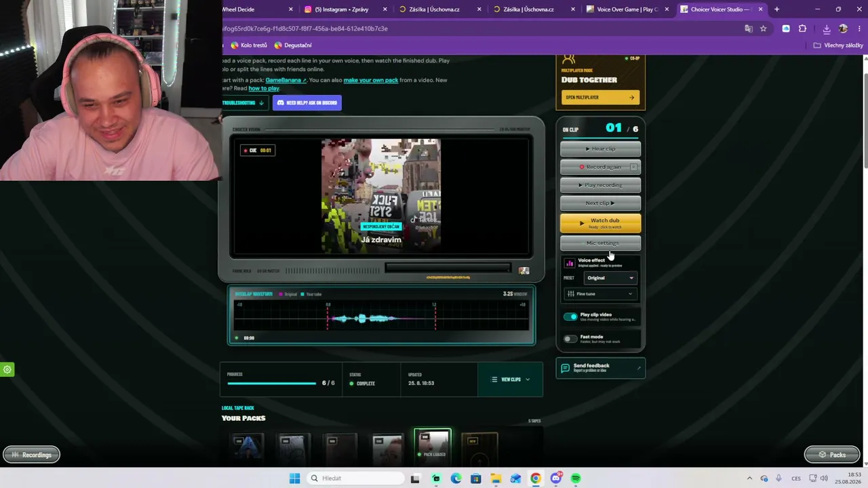Image resolution: width=868 pixels, height=488 pixels.
Task: Open Discord from the taskbar
Action: coord(556,479)
